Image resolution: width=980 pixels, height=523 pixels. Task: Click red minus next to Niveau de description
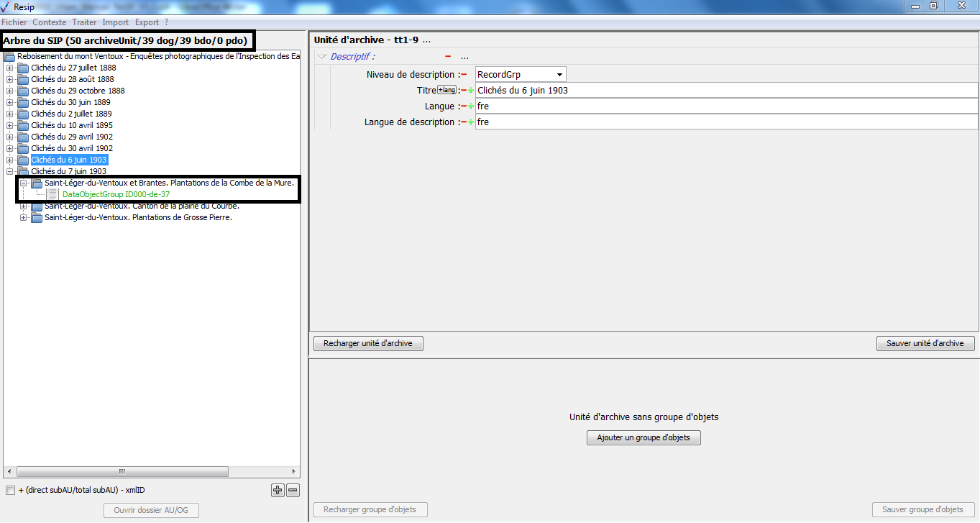[x=464, y=75]
